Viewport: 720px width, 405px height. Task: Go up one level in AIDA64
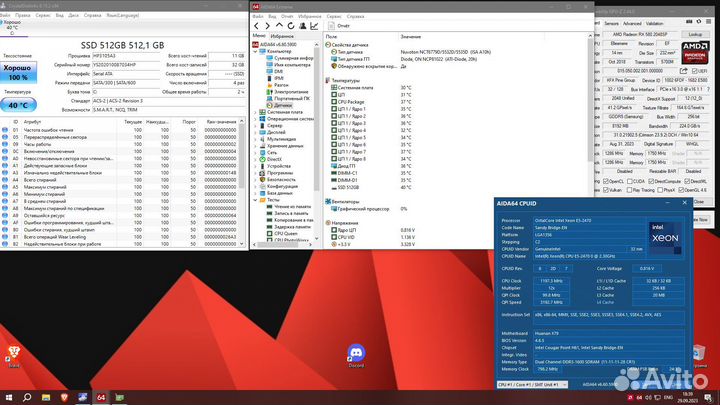coord(279,26)
